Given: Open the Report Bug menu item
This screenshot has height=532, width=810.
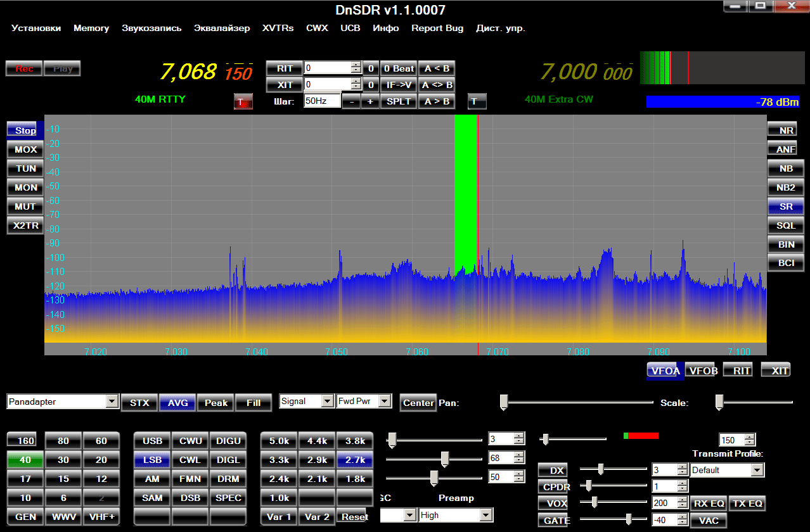Looking at the screenshot, I should click(x=437, y=28).
